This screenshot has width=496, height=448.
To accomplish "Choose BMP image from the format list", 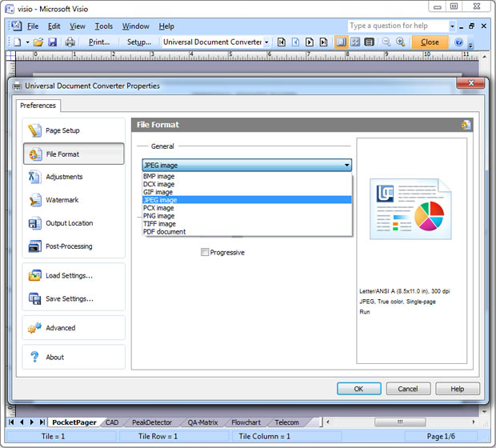I will [x=246, y=176].
